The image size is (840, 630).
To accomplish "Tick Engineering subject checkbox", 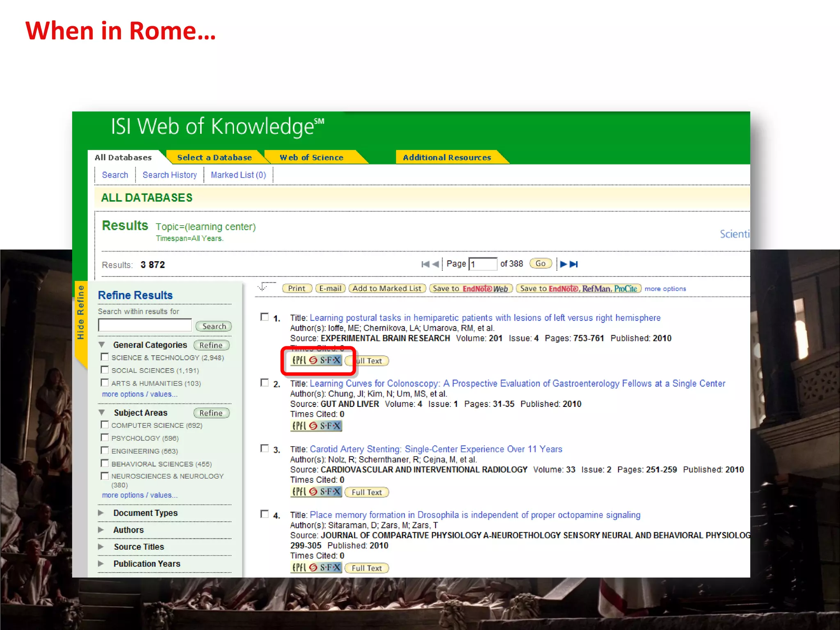I will point(105,450).
